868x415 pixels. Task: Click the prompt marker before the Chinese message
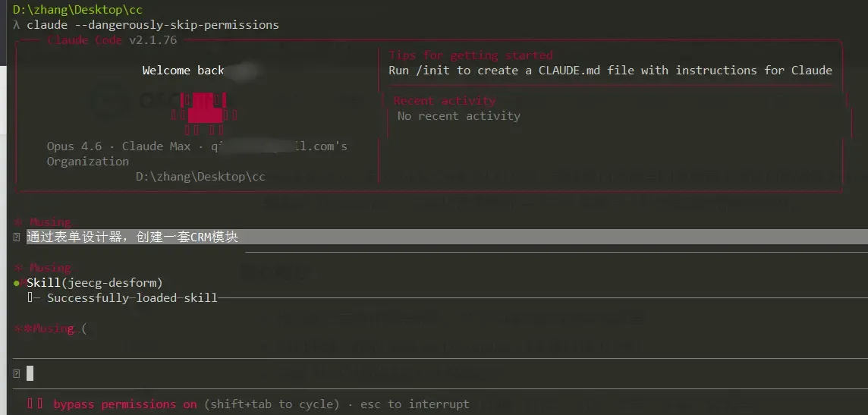(x=17, y=237)
